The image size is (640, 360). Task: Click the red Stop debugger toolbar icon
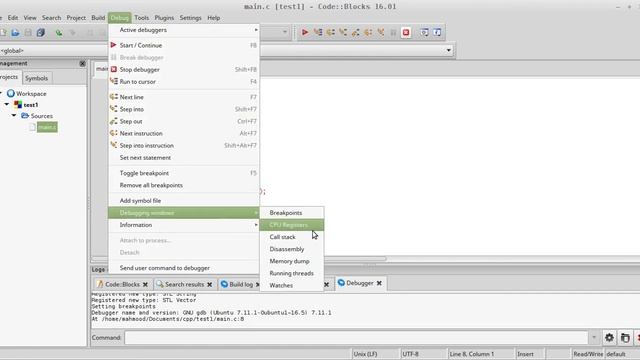(x=406, y=32)
